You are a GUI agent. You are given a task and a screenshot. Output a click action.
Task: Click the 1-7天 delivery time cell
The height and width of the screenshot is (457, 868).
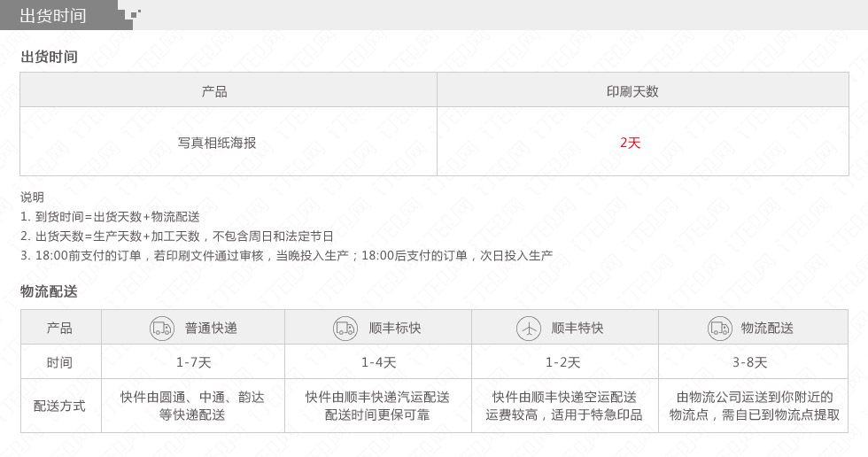[193, 362]
